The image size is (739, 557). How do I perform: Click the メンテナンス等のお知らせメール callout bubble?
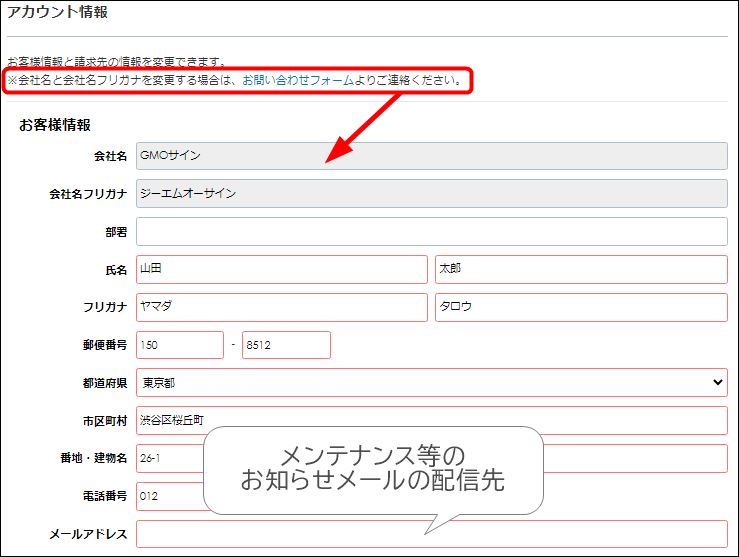coord(373,468)
